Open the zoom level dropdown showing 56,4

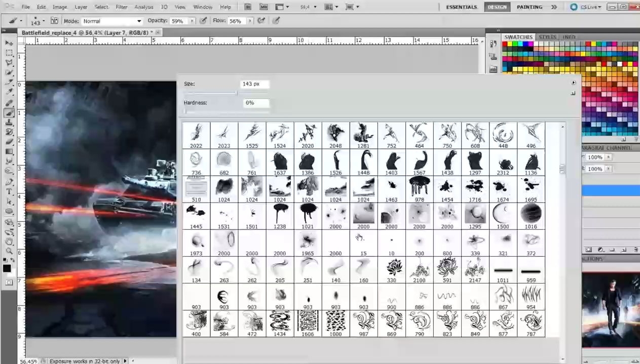coord(308,7)
